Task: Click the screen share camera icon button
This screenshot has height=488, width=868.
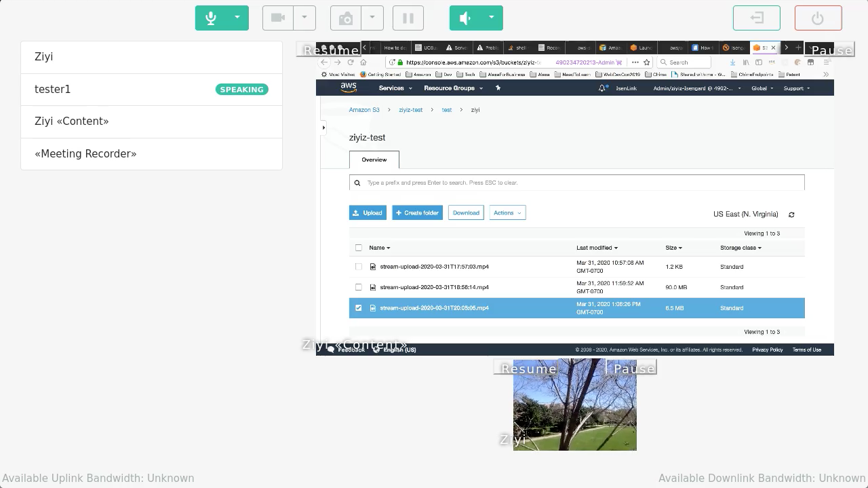Action: [346, 18]
